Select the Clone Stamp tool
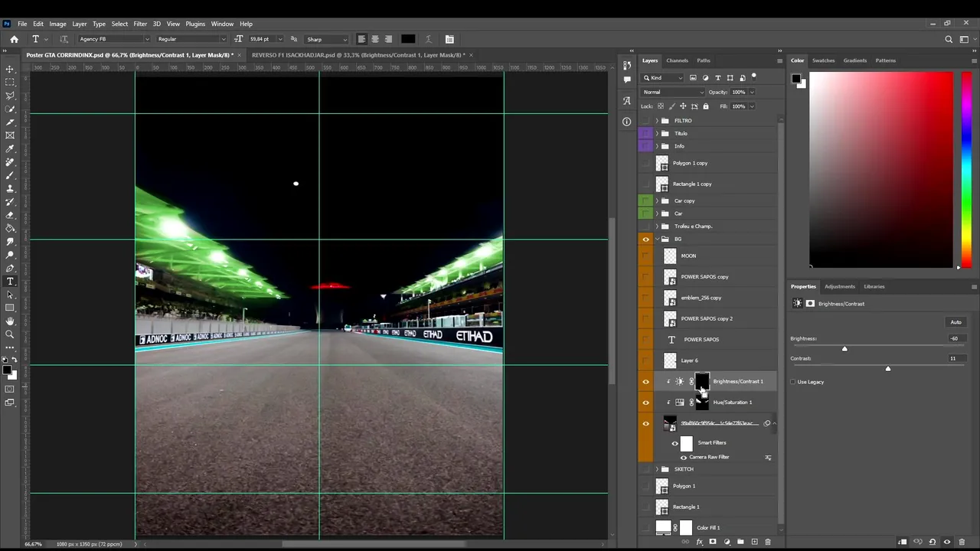This screenshot has height=551, width=980. 10,188
